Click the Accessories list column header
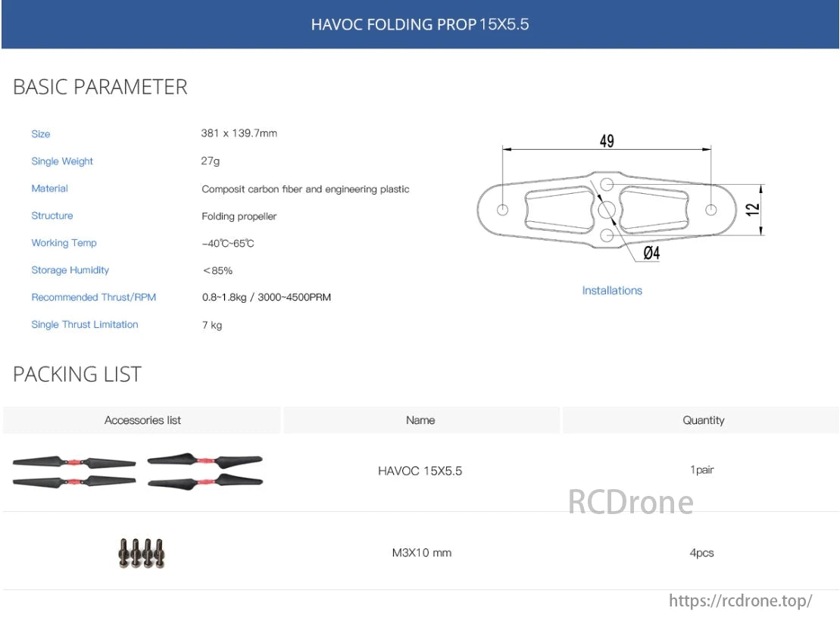The width and height of the screenshot is (840, 636). tap(142, 419)
